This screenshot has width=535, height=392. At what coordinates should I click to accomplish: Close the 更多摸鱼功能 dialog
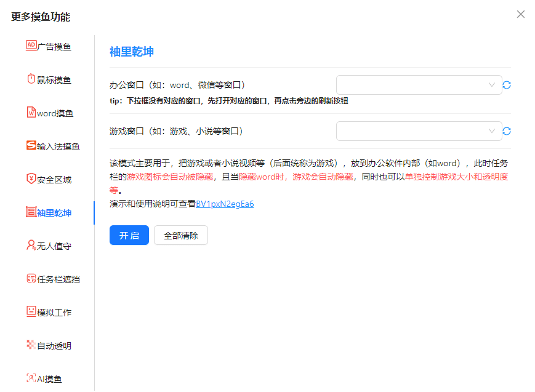tap(521, 14)
